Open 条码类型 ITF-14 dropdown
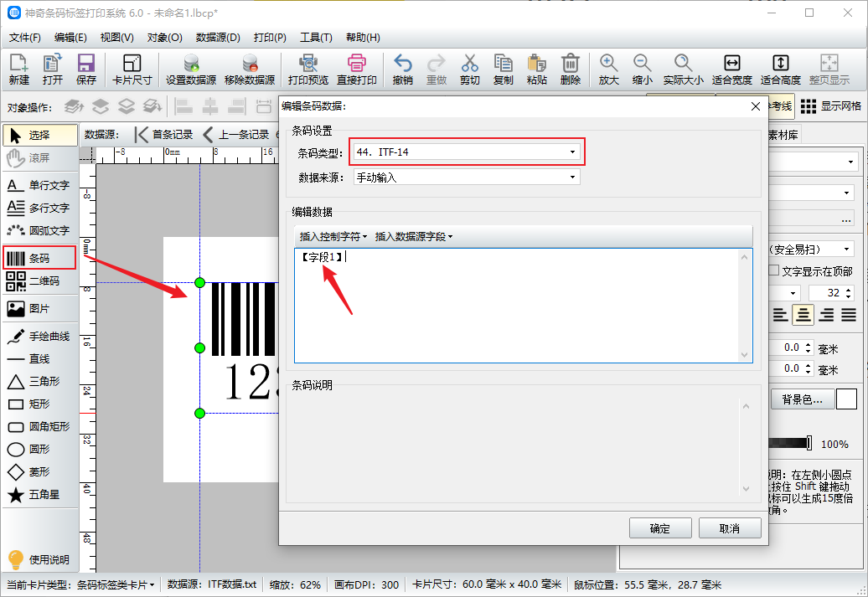 [x=467, y=152]
